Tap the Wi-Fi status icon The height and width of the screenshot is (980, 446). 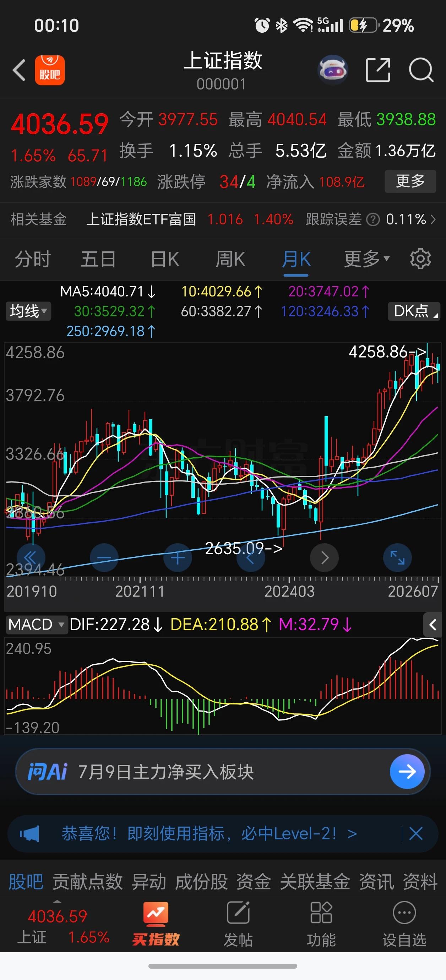[303, 26]
